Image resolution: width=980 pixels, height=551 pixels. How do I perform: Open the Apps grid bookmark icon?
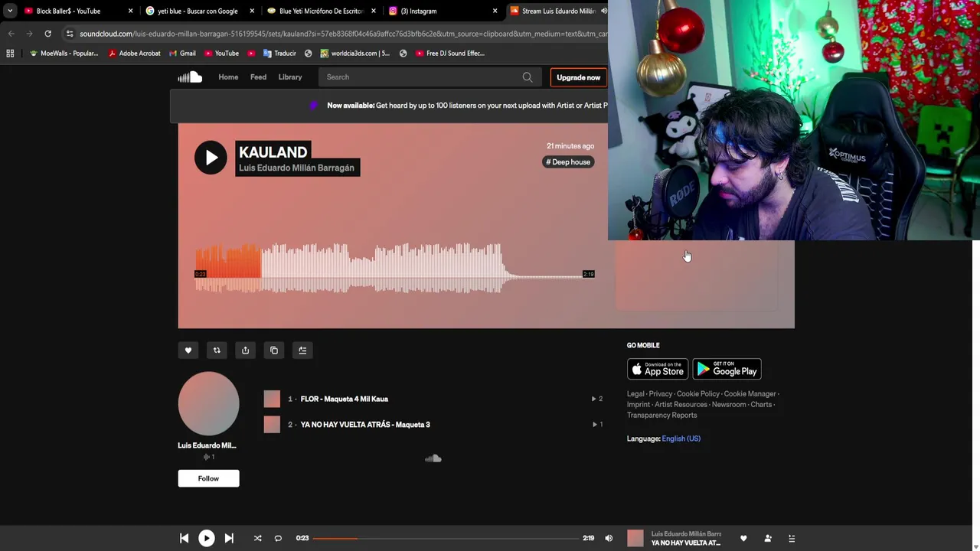(x=10, y=54)
